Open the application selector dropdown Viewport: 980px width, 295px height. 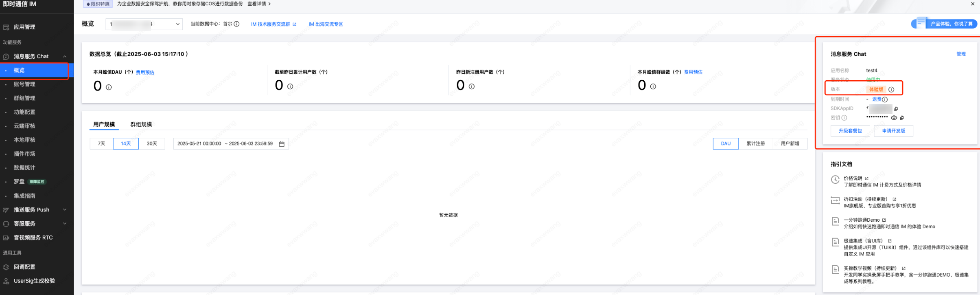144,24
